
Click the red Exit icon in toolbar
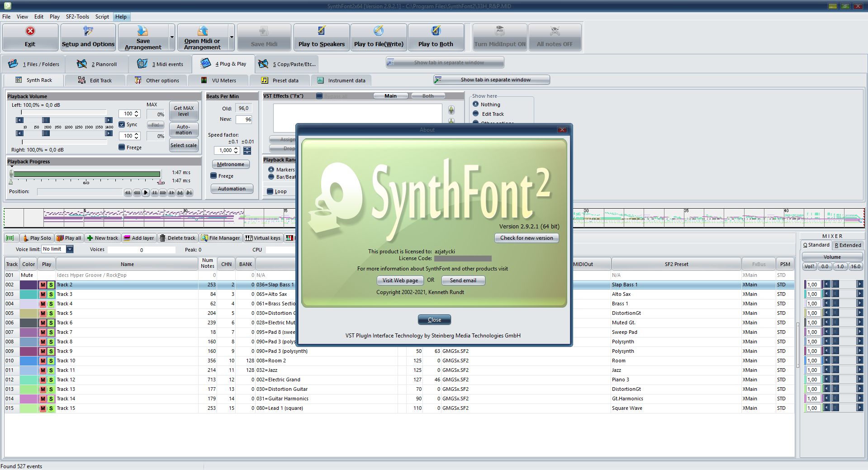pyautogui.click(x=30, y=31)
